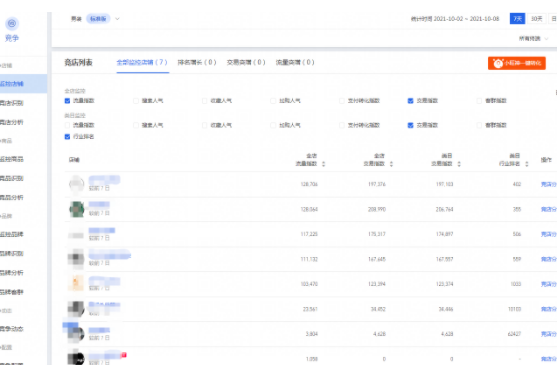
Task: Switch to 交易突增 (0) tab
Action: click(x=246, y=62)
